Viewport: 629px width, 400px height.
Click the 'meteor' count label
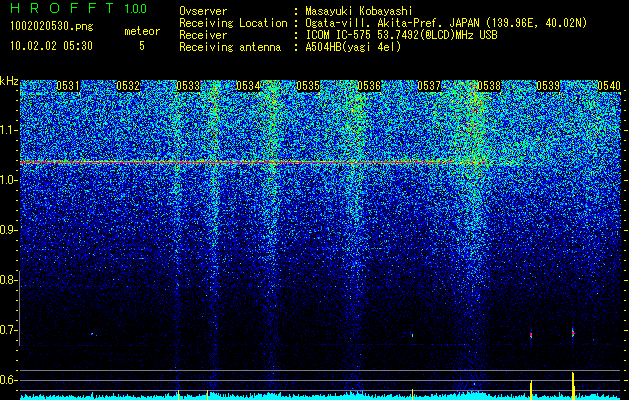tap(142, 31)
